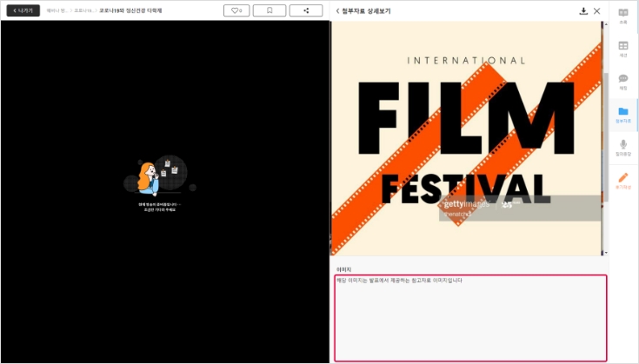This screenshot has height=364, width=639.
Task: Click the second breadcrumb link
Action: coord(83,10)
